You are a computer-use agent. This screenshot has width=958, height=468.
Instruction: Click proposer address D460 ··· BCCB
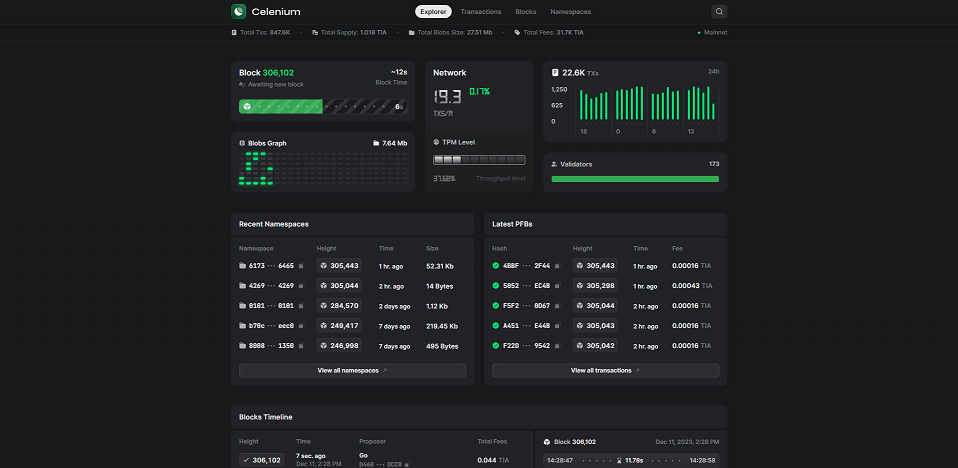click(380, 464)
